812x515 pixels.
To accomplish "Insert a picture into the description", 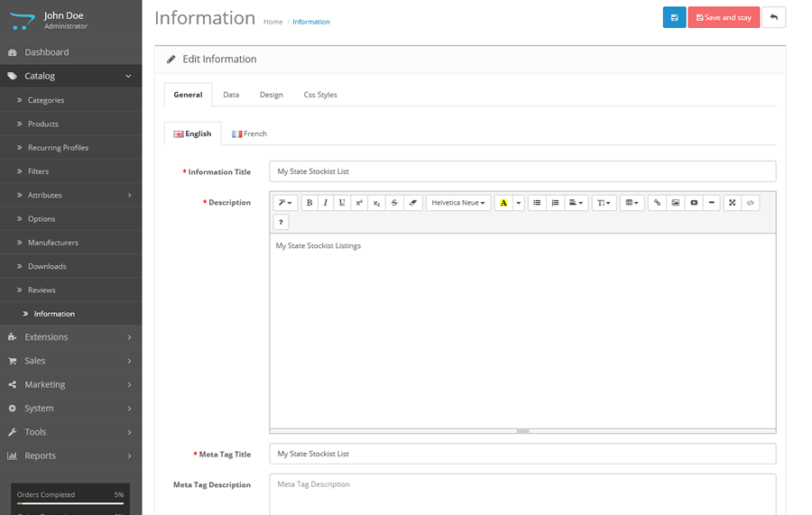I will click(675, 203).
